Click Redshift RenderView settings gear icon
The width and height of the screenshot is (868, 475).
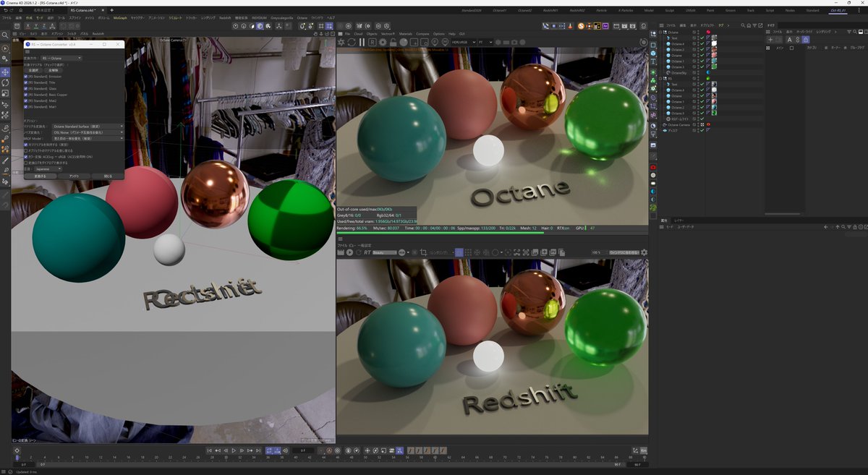644,252
